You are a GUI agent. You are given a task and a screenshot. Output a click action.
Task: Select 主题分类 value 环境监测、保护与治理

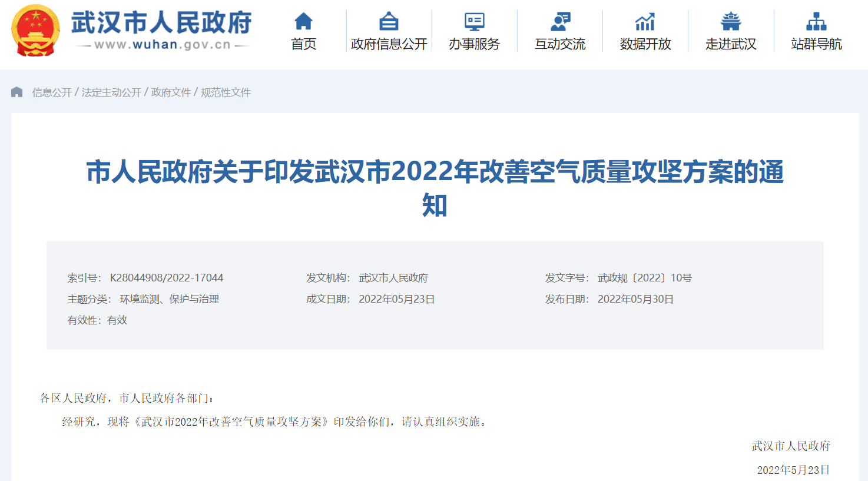(x=170, y=299)
